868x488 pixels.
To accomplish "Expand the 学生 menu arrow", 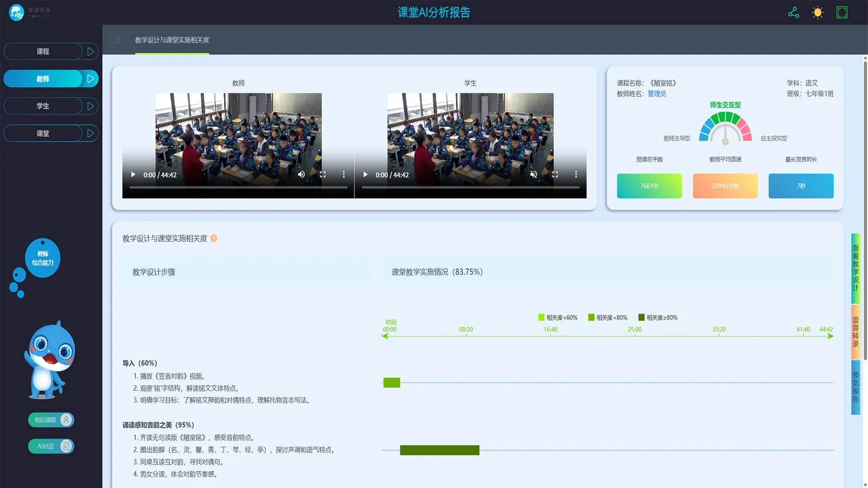I will point(91,106).
